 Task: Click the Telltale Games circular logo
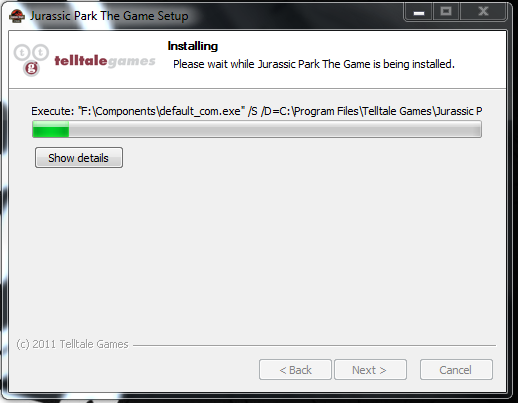tap(31, 60)
